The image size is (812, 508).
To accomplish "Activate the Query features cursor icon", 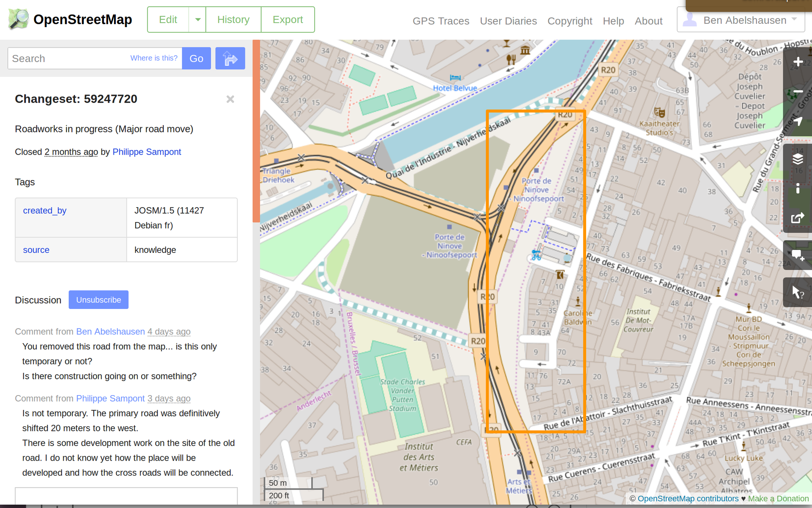I will [798, 292].
